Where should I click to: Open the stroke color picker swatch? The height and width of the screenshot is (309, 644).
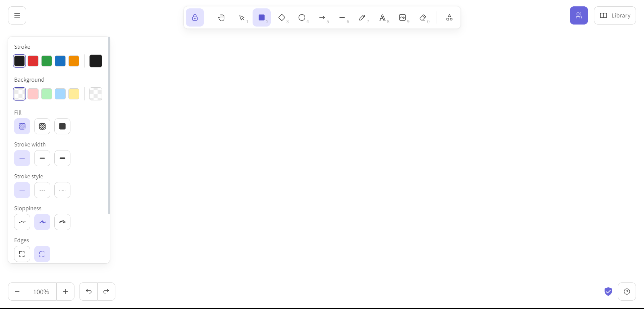click(96, 61)
